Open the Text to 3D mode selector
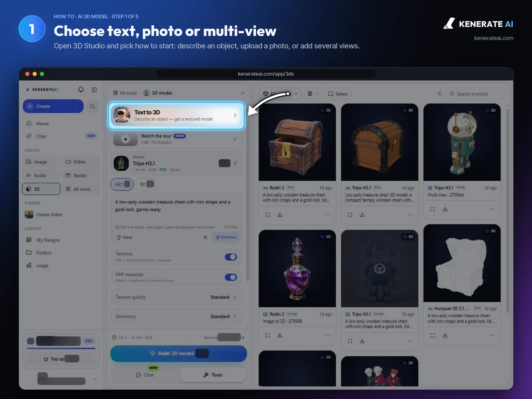This screenshot has width=532, height=399. click(x=176, y=115)
